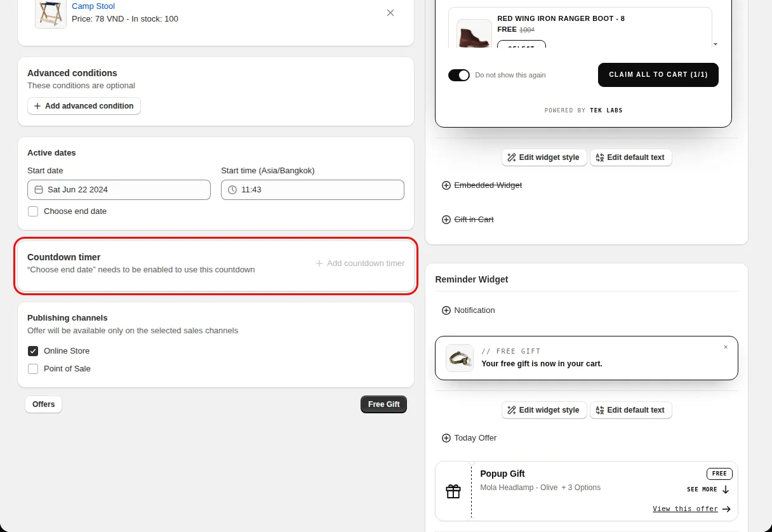
Task: Expand the Gift in Cart section
Action: [x=468, y=220]
